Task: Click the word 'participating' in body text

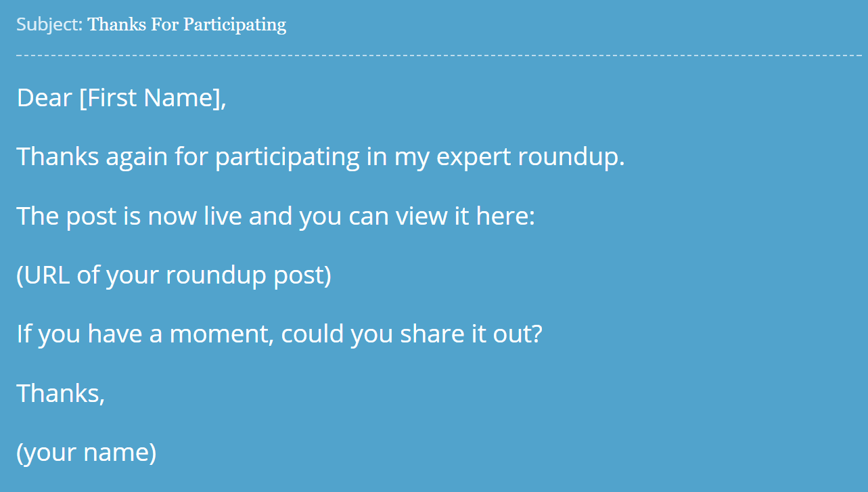Action: pos(288,157)
